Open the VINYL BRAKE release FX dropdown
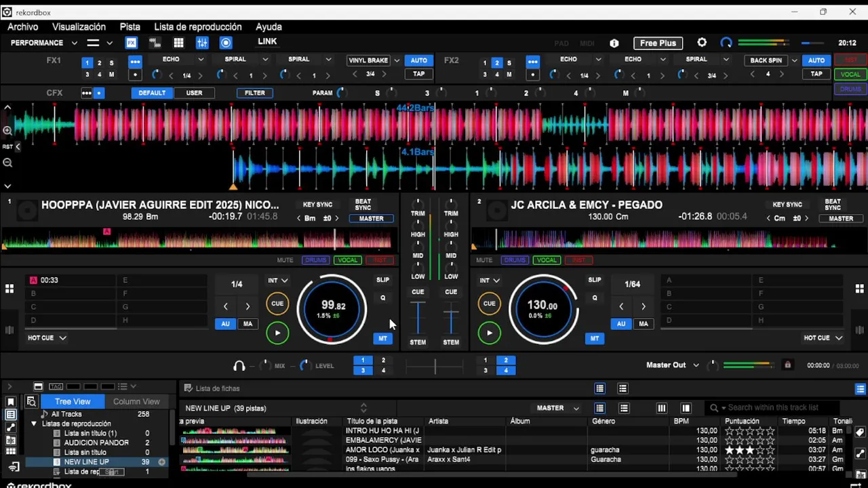 397,60
